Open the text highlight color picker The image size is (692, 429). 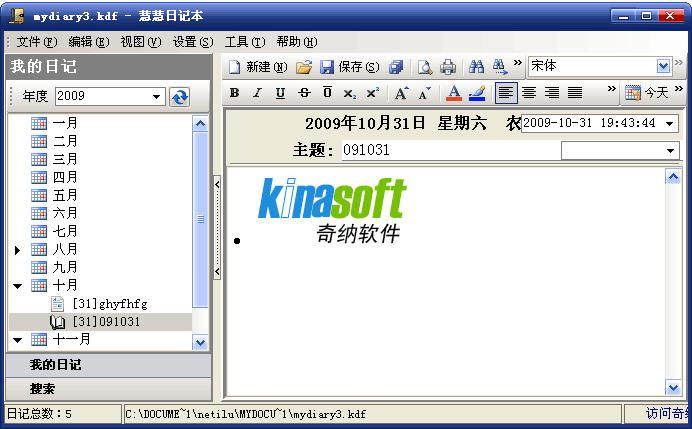click(477, 93)
